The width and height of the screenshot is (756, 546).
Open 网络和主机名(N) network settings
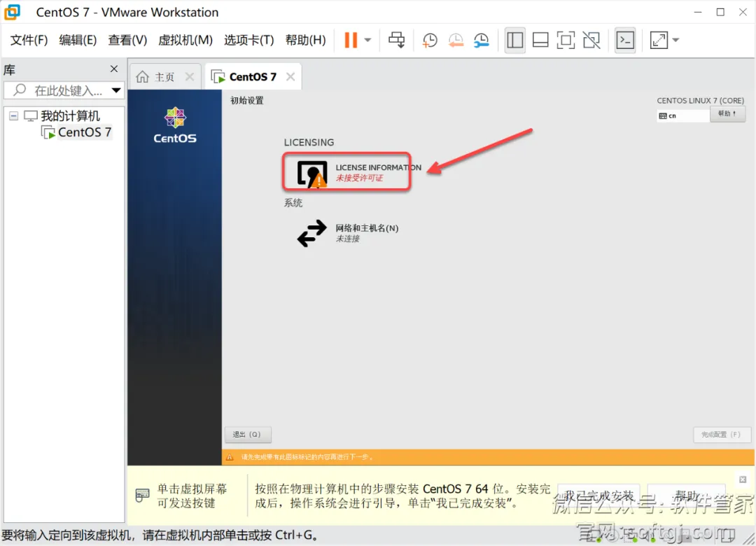click(348, 233)
